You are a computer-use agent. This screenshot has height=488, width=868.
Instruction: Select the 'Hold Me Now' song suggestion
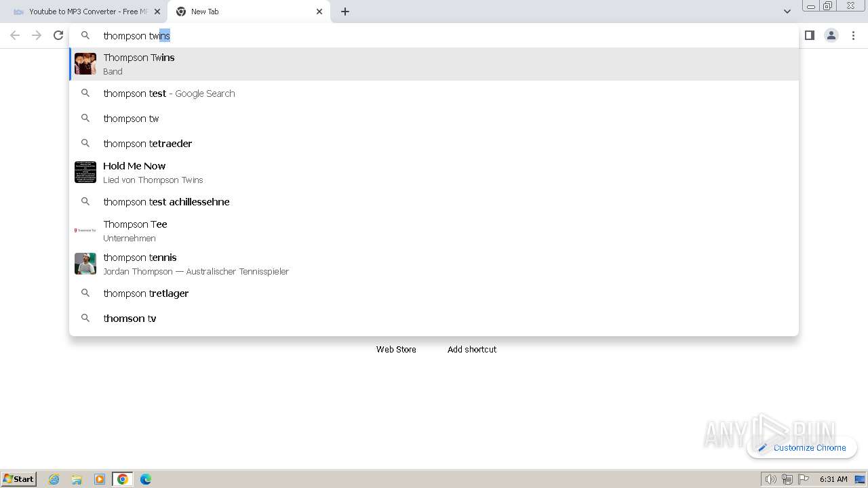[434, 172]
